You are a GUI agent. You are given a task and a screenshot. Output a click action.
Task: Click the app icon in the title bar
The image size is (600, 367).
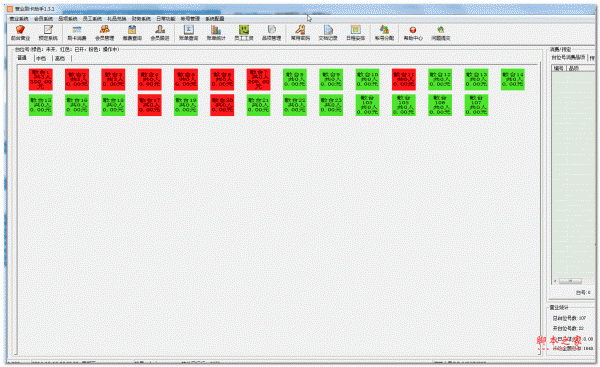click(10, 9)
